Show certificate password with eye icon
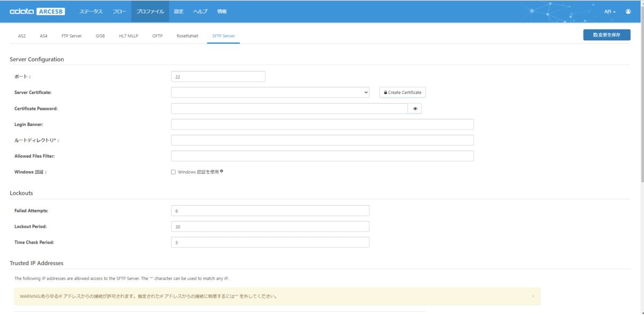Screen dimensions: 644x315 415,108
